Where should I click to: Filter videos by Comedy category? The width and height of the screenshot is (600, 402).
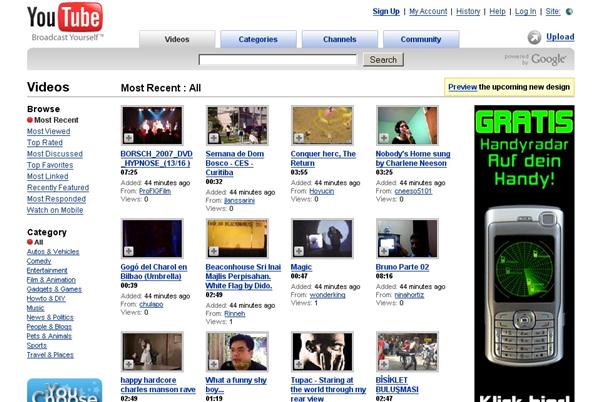pos(41,260)
